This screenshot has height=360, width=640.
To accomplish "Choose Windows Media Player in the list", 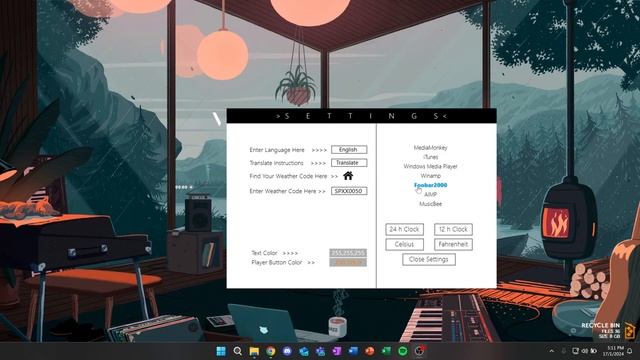I will pos(430,167).
